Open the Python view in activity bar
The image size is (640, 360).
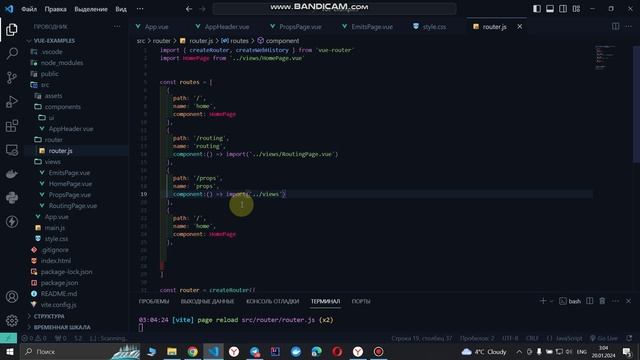tap(11, 198)
